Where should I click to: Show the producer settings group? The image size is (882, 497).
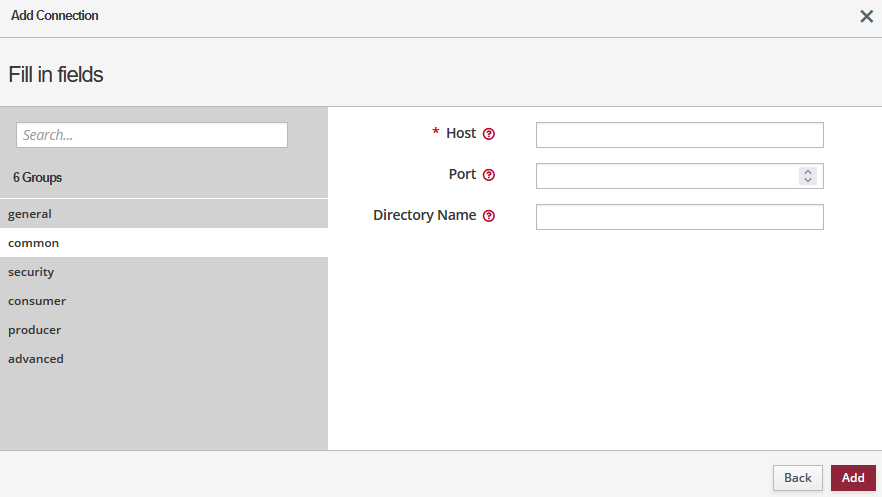point(35,329)
